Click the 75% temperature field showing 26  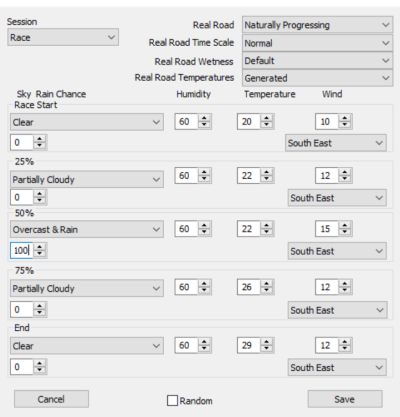pos(249,287)
